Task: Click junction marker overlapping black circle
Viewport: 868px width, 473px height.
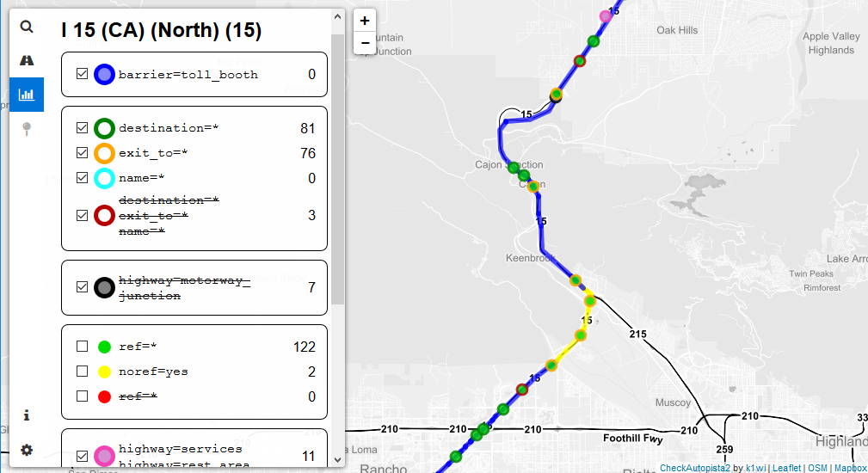Action: coord(556,95)
